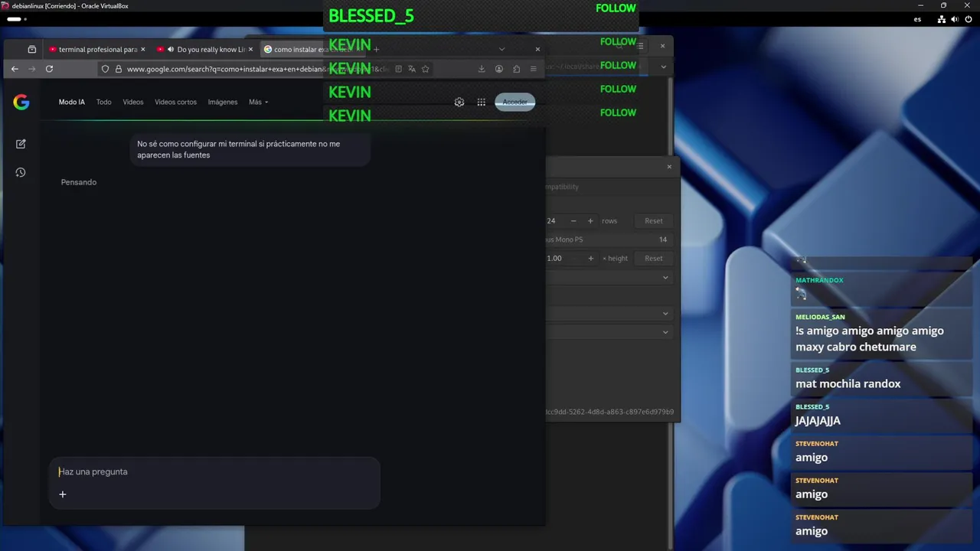Open a new Firefox tab
Screen dimensions: 980x551
pos(376,49)
